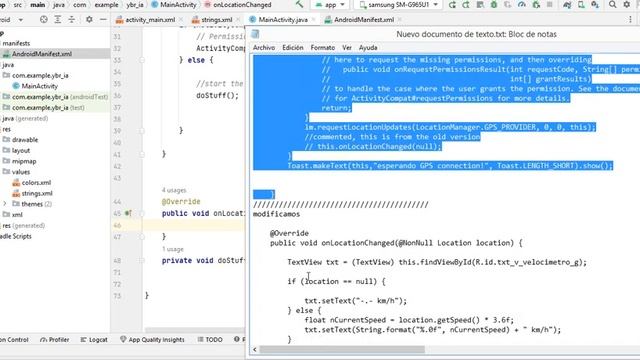
Task: Click the Stop app square icon
Action: [x=550, y=5]
